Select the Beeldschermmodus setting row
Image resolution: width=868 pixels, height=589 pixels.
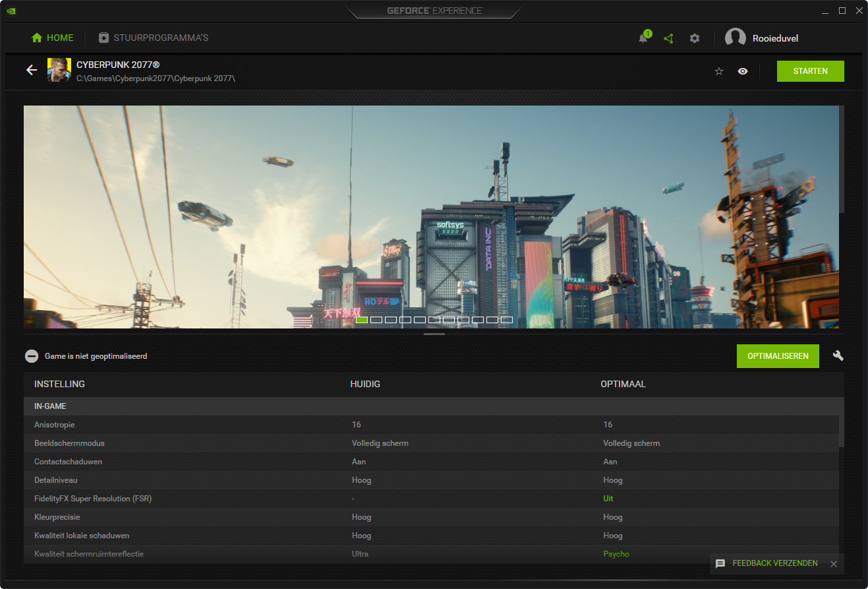(431, 443)
